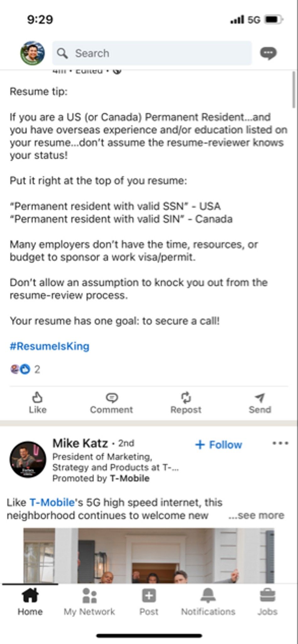
Task: Open the Notifications bell tab
Action: 208,602
